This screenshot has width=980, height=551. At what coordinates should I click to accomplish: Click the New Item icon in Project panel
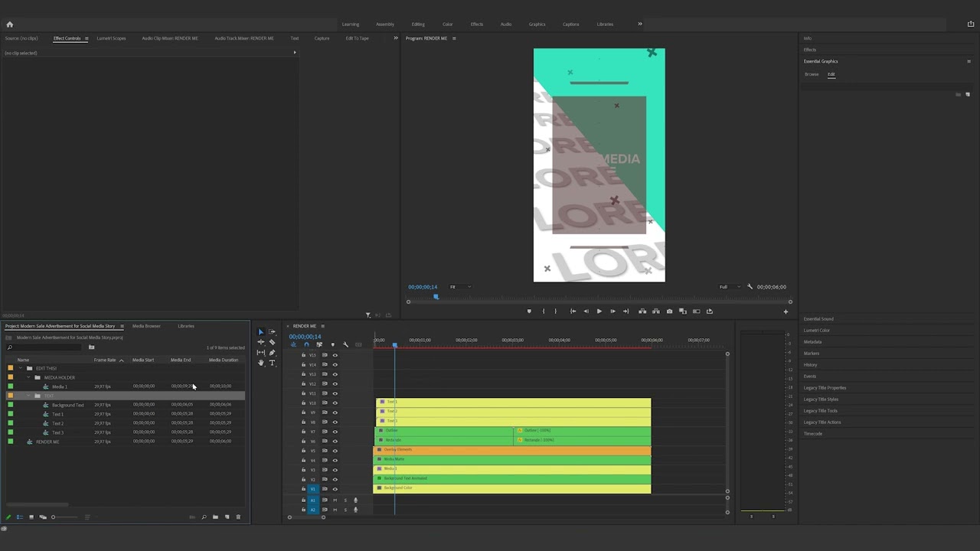click(x=227, y=517)
